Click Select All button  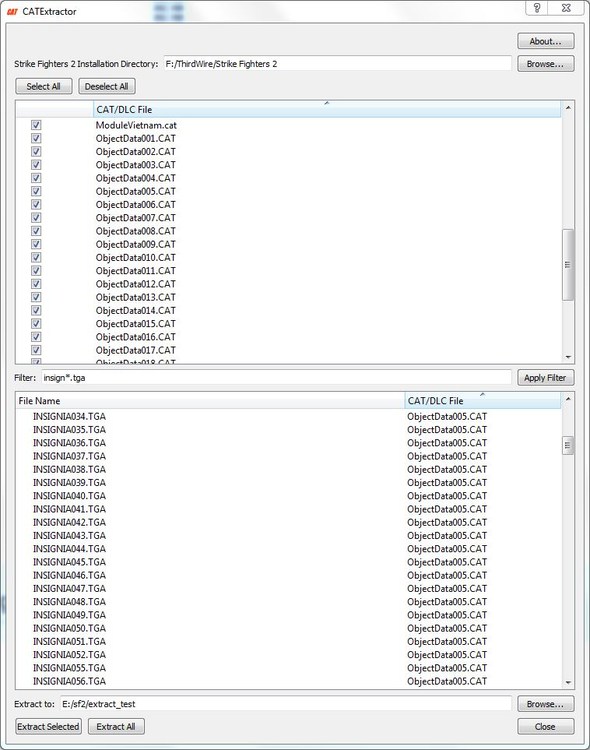[44, 87]
